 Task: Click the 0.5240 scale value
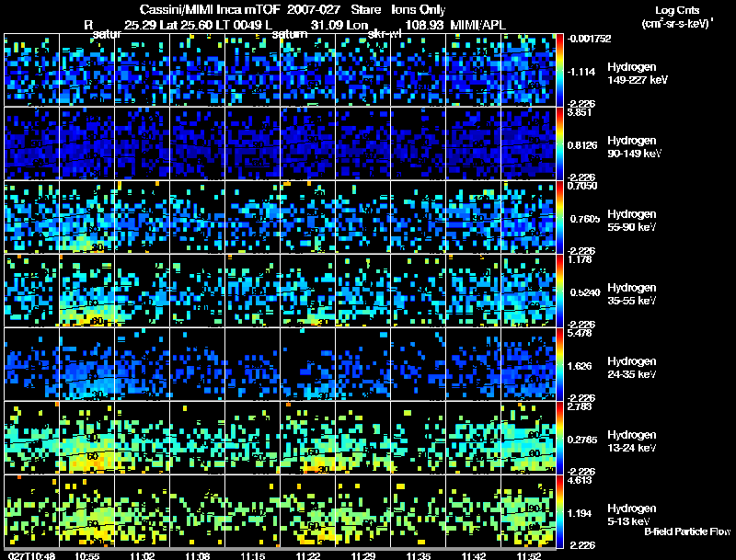click(585, 292)
